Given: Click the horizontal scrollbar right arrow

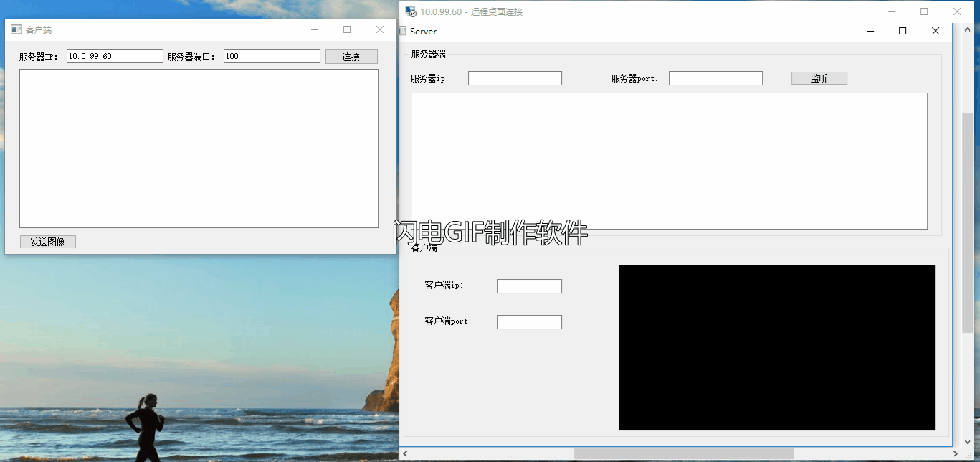Looking at the screenshot, I should point(956,454).
